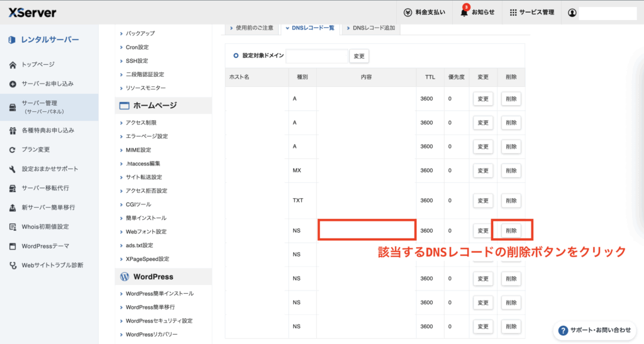
Task: Open WordPressセキュリティ設定 link
Action: (x=159, y=321)
